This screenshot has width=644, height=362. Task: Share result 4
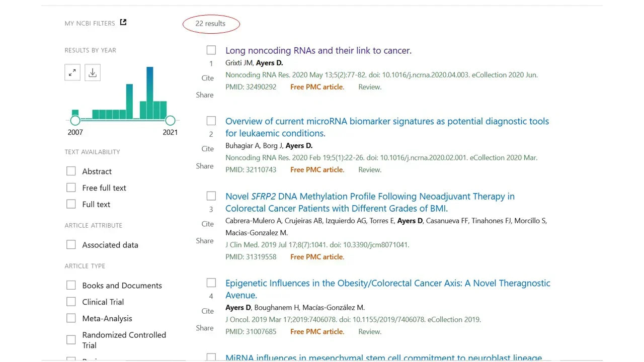[205, 328]
